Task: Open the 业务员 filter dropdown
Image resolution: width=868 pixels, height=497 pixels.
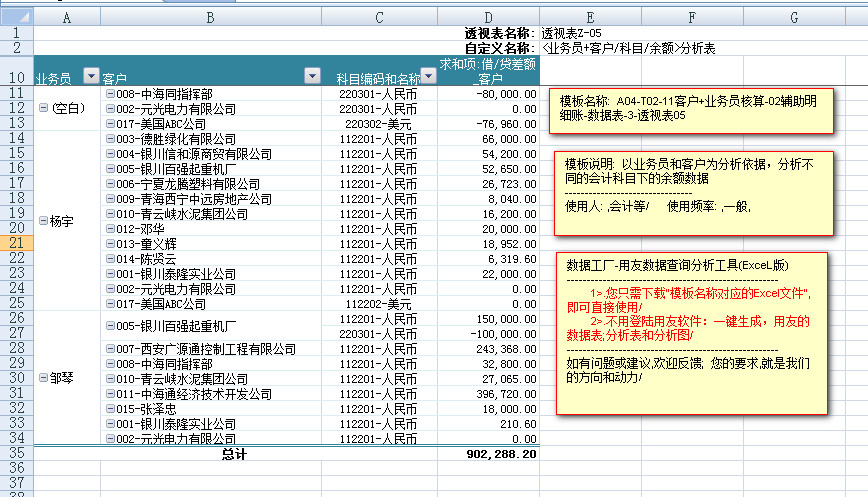Action: 91,77
